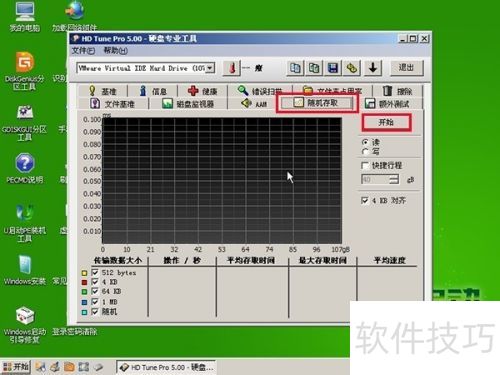Screen dimensions: 500x375
Task: Switch to the 随机存取 tab
Action: tap(317, 103)
